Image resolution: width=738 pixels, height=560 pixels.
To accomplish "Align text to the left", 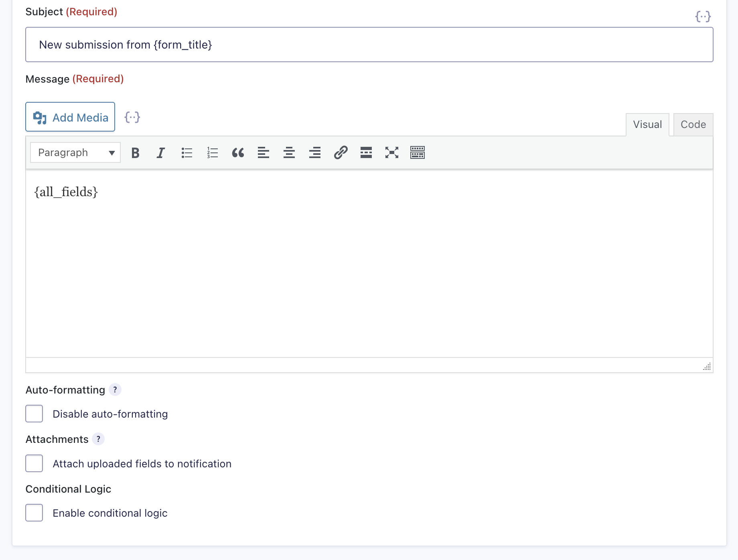I will [x=264, y=153].
